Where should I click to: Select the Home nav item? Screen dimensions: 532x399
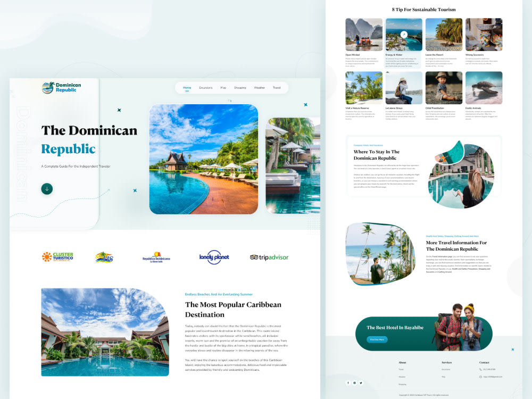click(x=187, y=88)
